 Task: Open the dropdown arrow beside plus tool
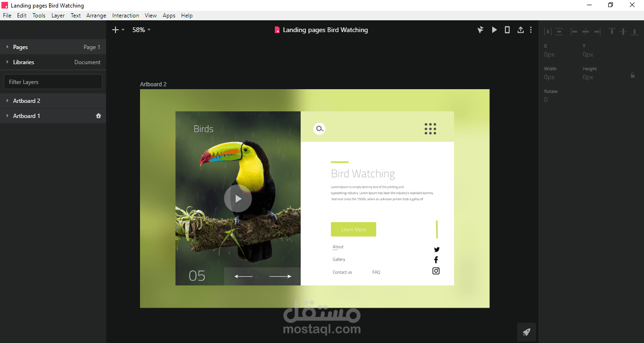123,30
